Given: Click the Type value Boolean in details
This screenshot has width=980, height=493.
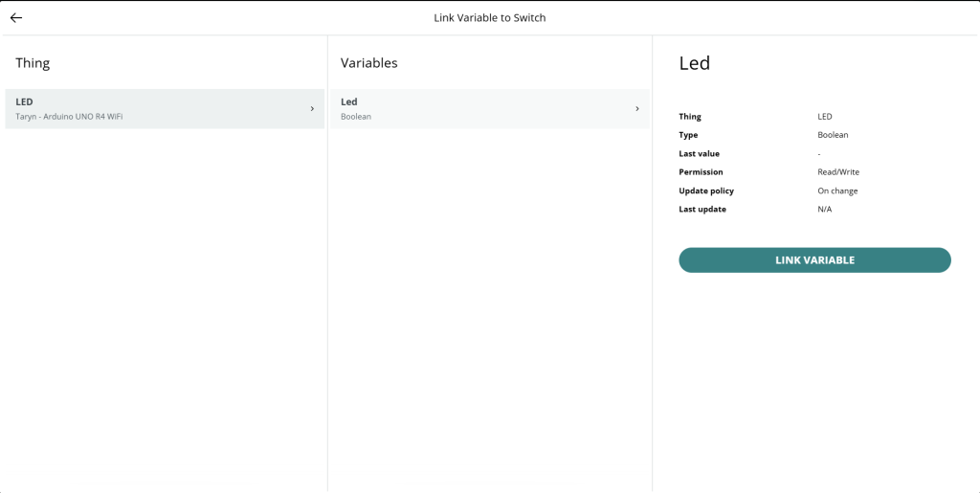Looking at the screenshot, I should click(x=833, y=135).
